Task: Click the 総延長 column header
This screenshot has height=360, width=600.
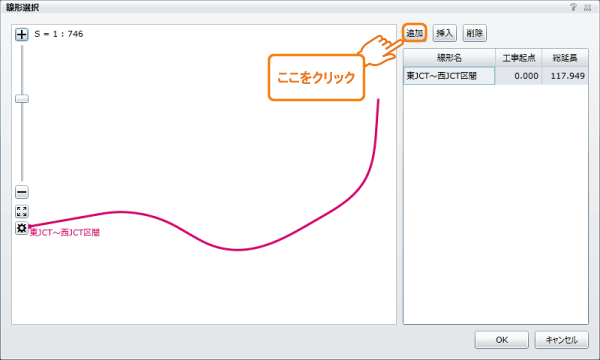Action: [565, 58]
